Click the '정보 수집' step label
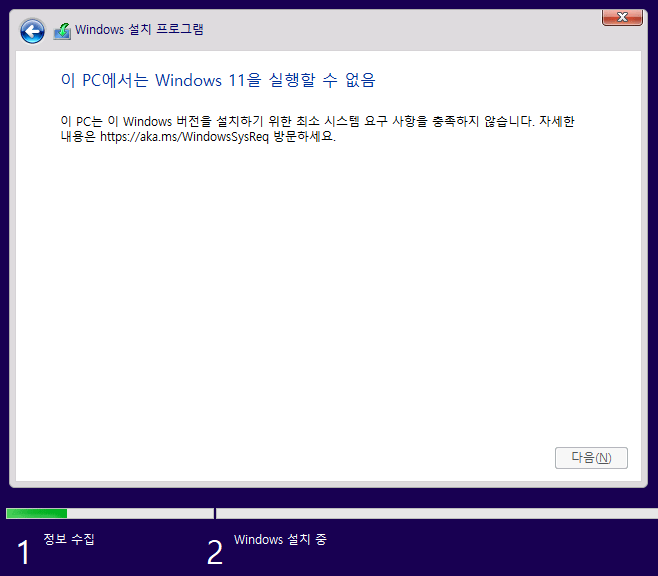 tap(69, 539)
